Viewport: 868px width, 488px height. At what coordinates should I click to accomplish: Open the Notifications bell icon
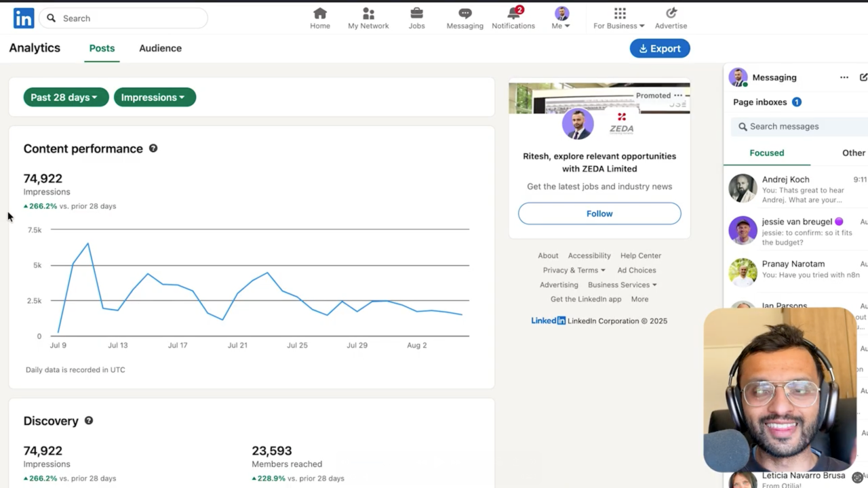coord(513,14)
